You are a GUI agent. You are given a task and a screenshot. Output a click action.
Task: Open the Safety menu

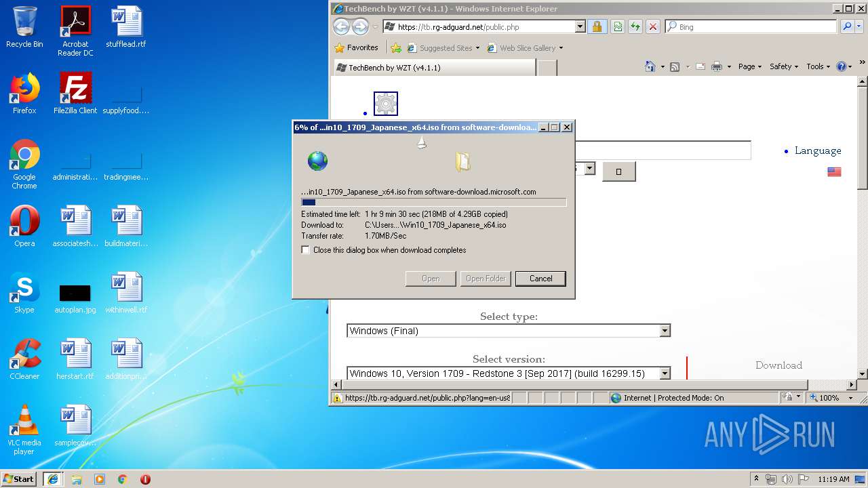coord(784,66)
